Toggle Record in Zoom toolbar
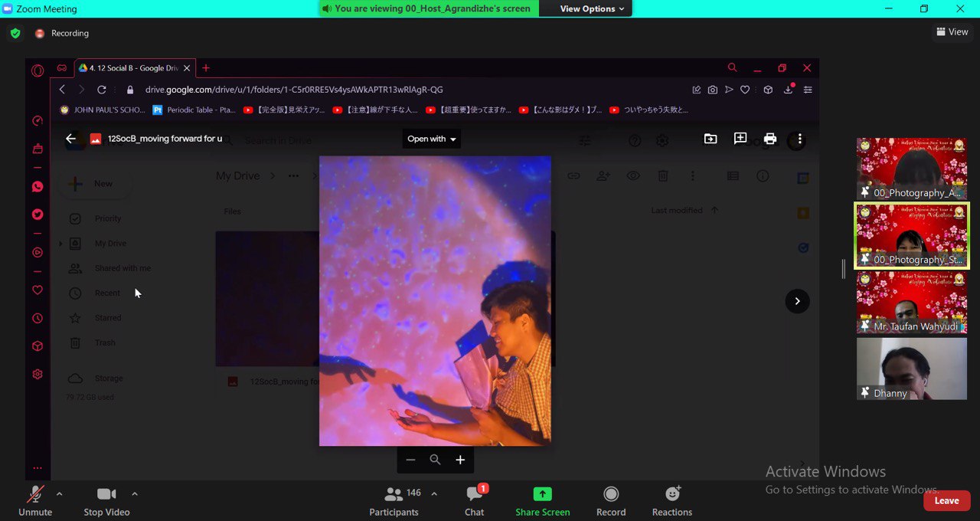980x521 pixels. pos(611,501)
